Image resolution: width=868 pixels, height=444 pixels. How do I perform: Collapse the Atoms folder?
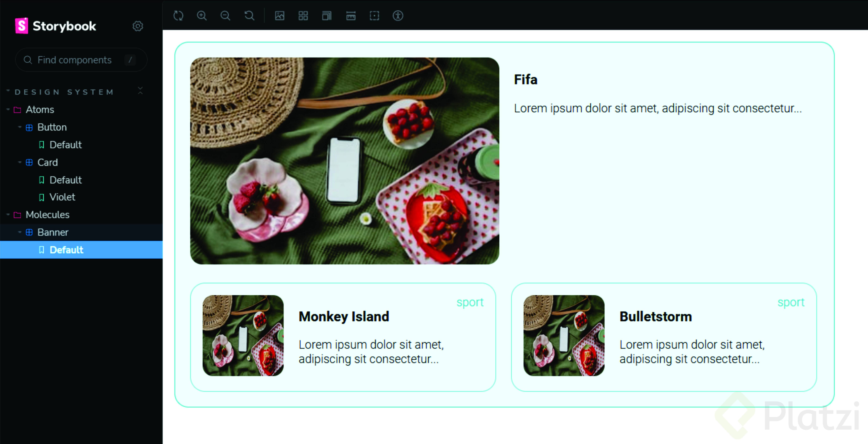coord(39,110)
